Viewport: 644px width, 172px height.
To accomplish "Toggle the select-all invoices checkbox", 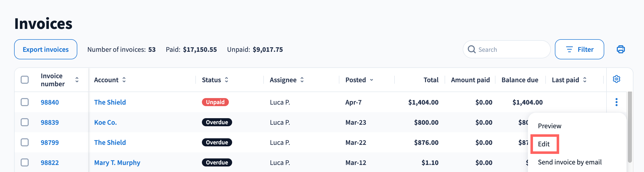I will click(x=25, y=80).
